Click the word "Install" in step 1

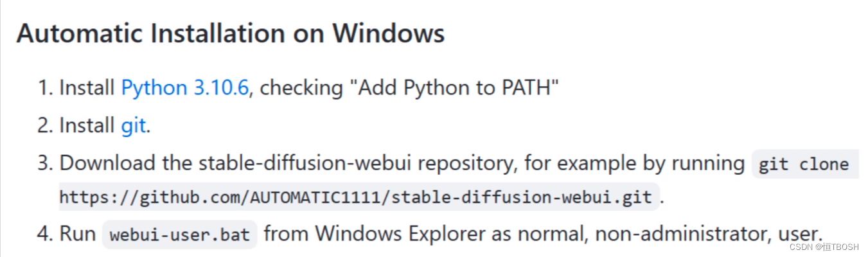pyautogui.click(x=87, y=87)
